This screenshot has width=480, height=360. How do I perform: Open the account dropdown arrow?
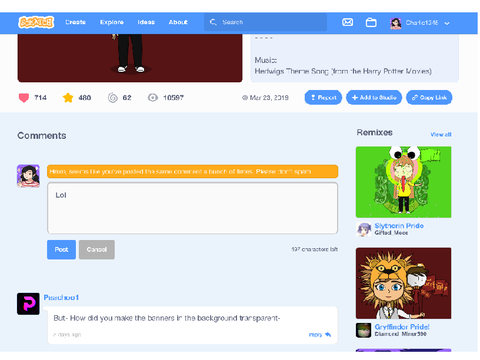[x=447, y=23]
